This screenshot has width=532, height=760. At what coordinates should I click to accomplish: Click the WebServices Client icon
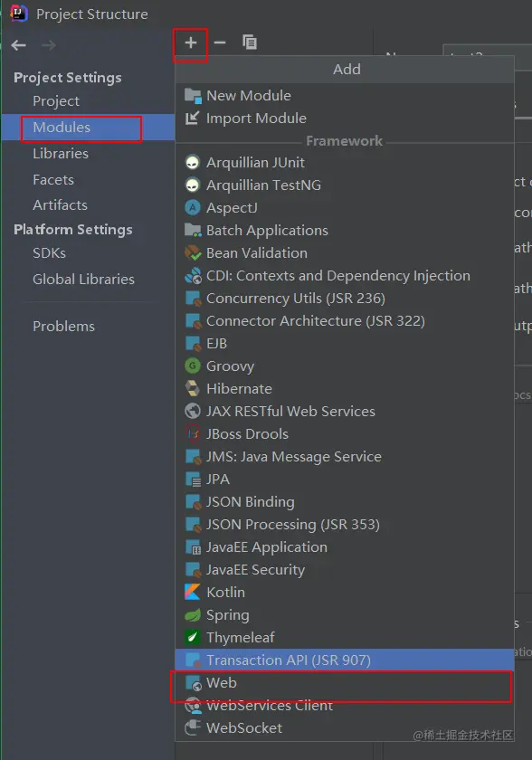(x=194, y=705)
